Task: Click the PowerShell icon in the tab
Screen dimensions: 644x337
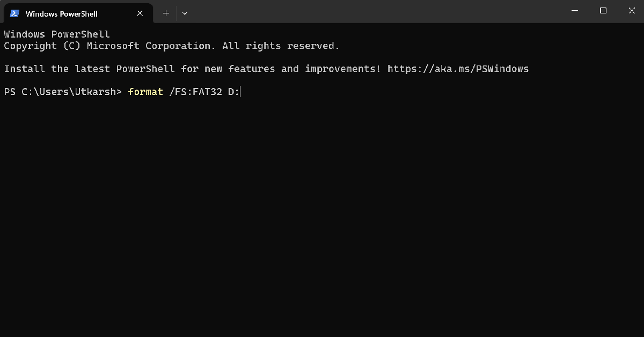Action: tap(15, 13)
